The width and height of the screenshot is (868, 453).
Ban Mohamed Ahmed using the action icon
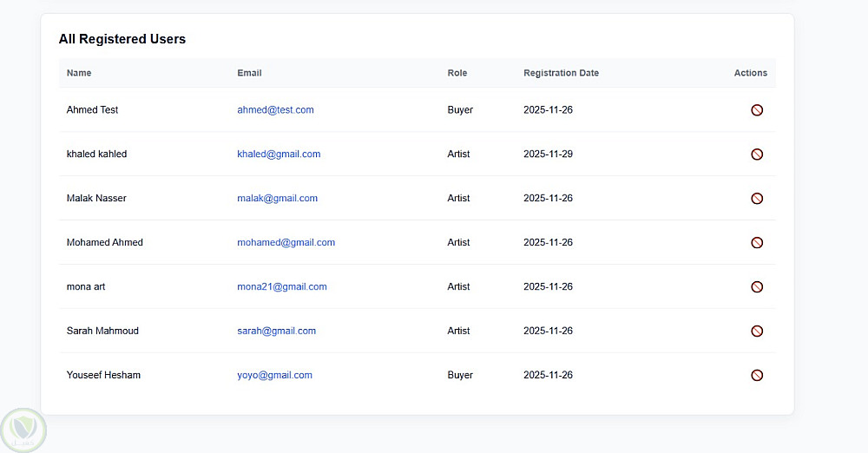(x=757, y=243)
